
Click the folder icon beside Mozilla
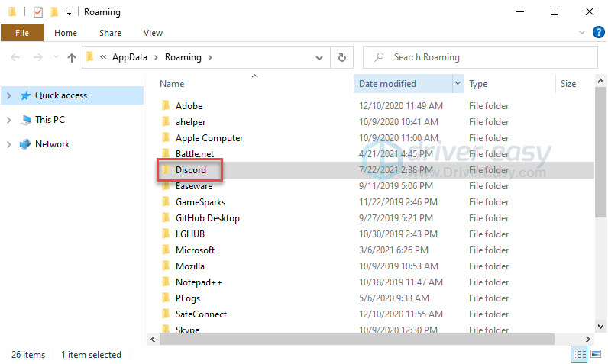pyautogui.click(x=166, y=266)
